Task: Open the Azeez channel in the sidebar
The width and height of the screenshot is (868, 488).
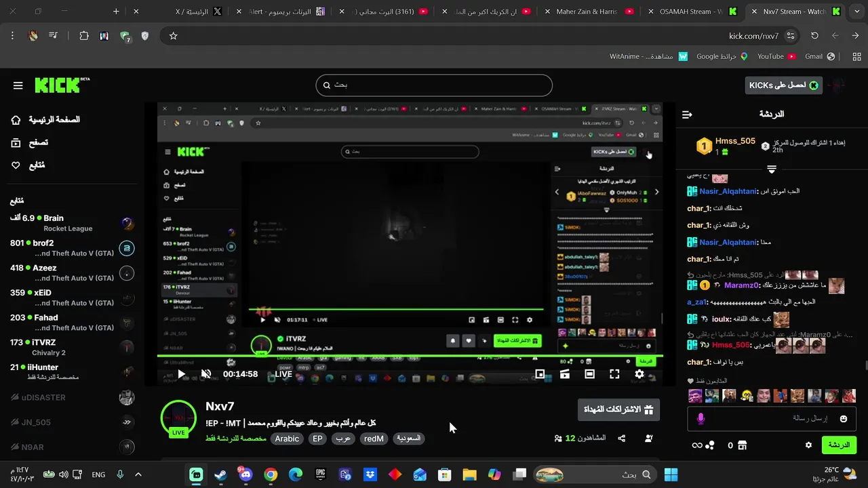Action: click(x=71, y=273)
